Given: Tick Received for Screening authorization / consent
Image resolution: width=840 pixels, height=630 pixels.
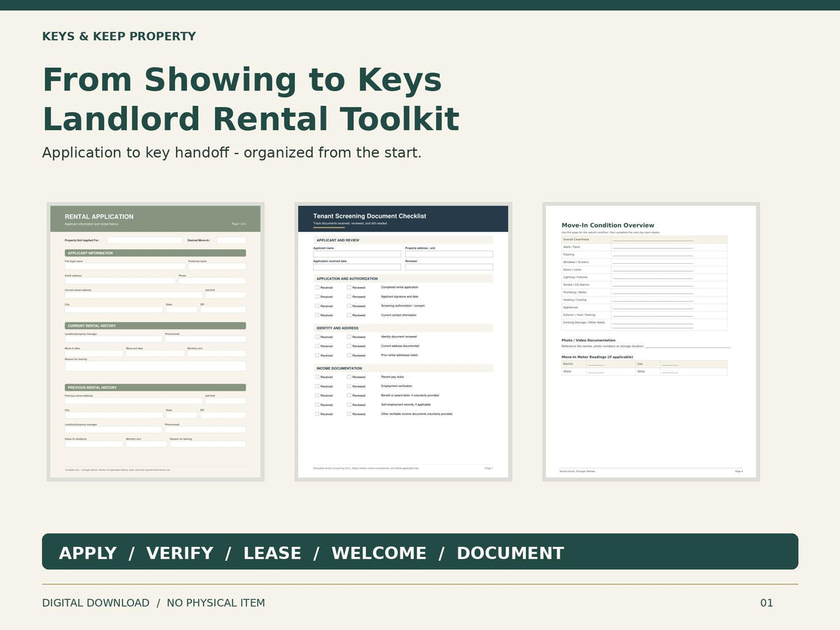Looking at the screenshot, I should (x=317, y=306).
